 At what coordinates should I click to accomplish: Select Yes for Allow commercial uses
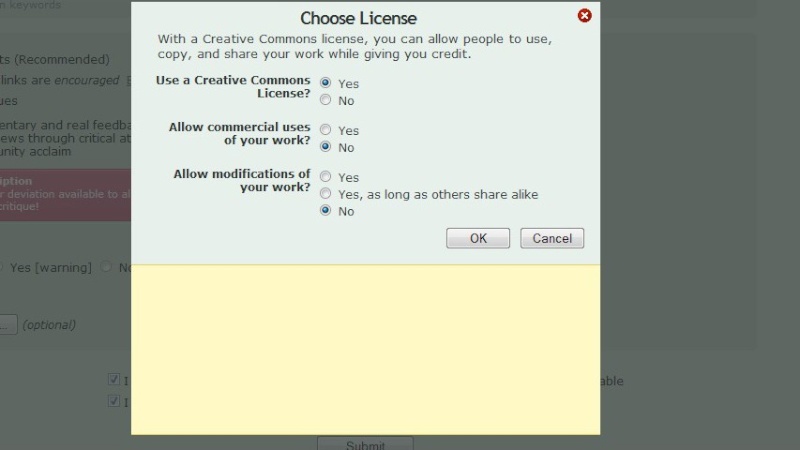click(326, 130)
